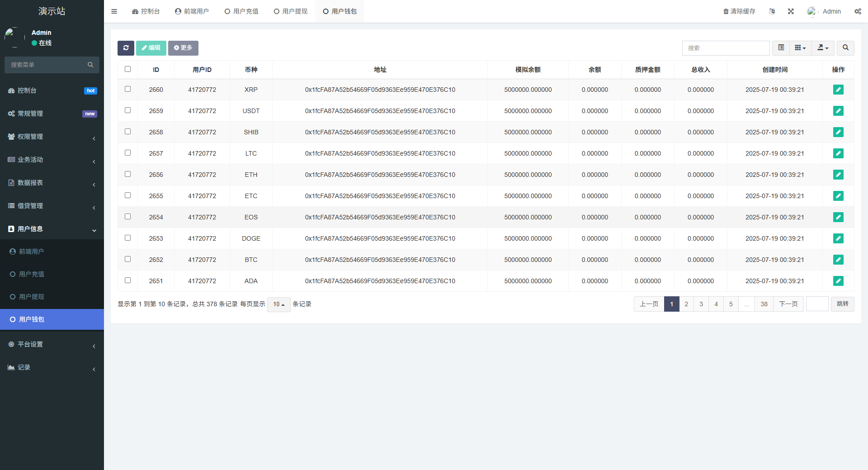Click the edit pencil icon for row 2660
Image resolution: width=868 pixels, height=470 pixels.
coord(839,90)
